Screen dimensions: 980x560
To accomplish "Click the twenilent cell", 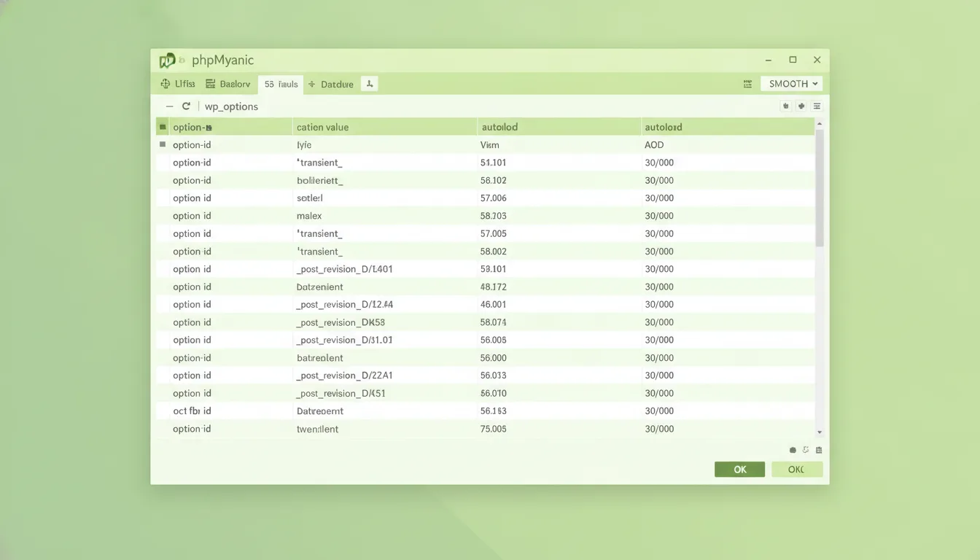I will point(317,429).
